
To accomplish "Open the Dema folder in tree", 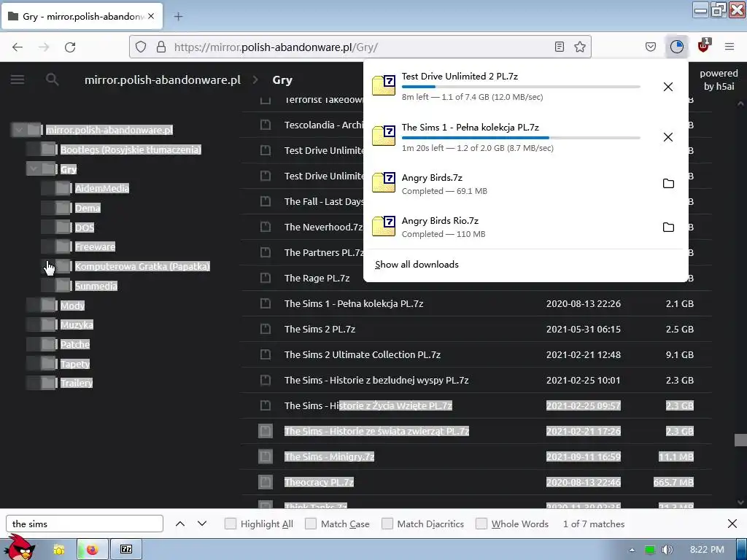I will click(x=88, y=208).
